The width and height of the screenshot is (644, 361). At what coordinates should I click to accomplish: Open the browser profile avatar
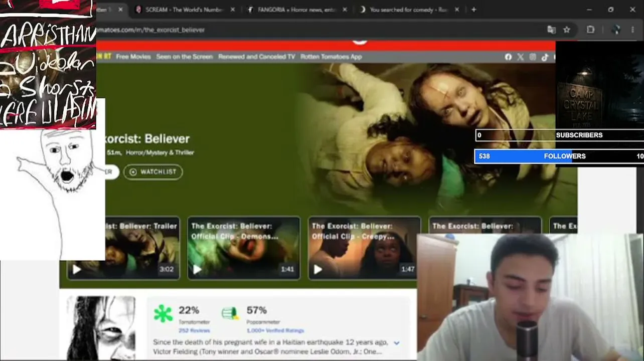point(616,30)
